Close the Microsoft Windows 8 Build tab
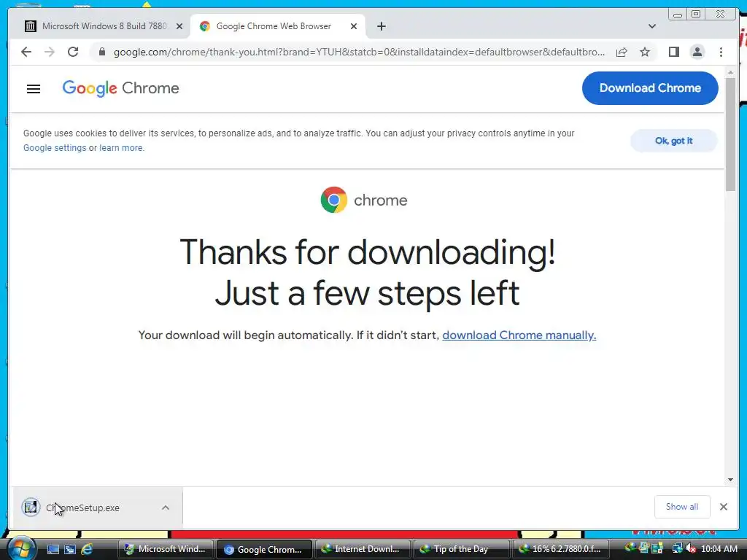 (x=179, y=26)
